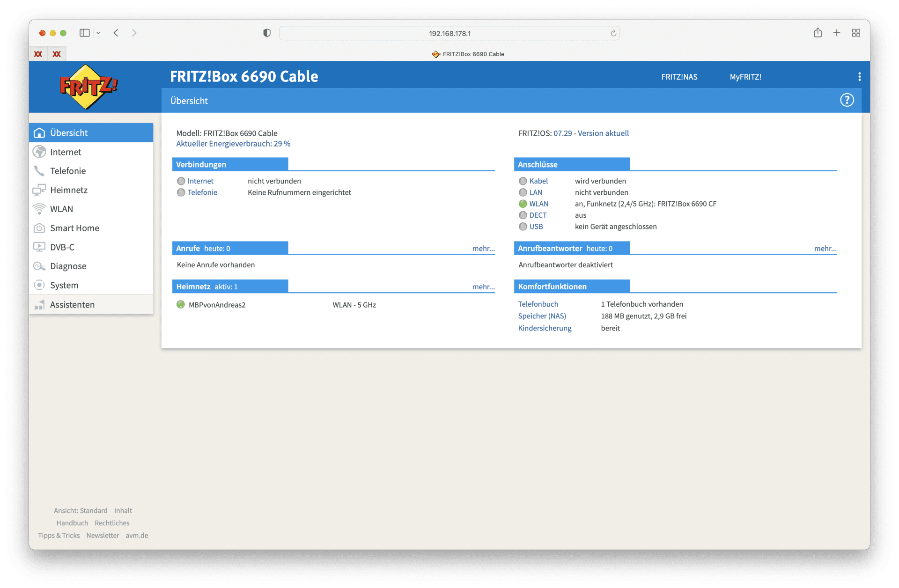Click mehr... link in Heimnetz section
Viewport: 899px width, 588px height.
click(x=483, y=287)
